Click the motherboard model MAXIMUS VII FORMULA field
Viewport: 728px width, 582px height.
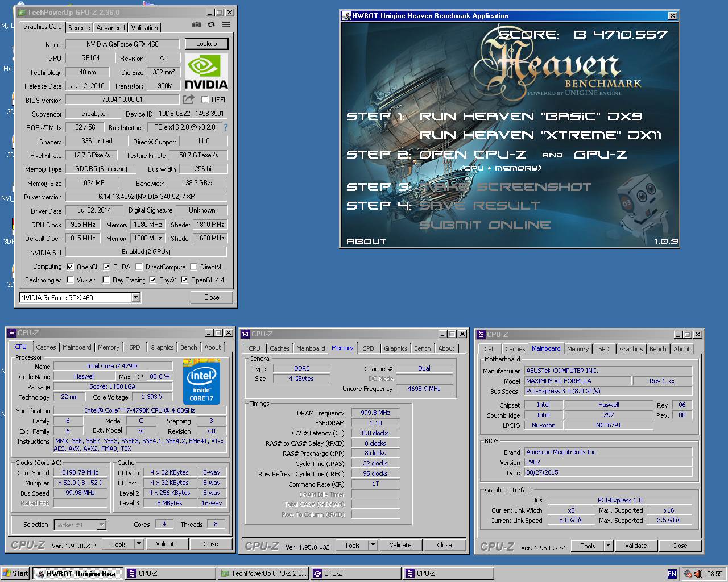click(x=577, y=381)
